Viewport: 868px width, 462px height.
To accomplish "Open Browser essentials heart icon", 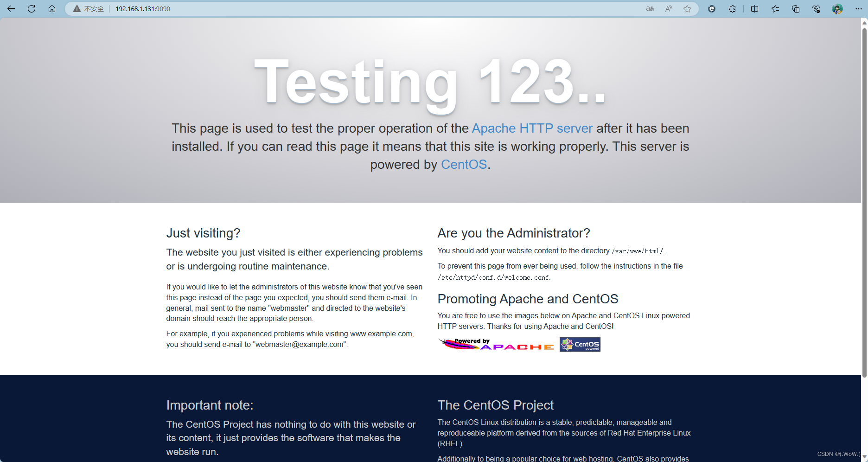I will [816, 9].
